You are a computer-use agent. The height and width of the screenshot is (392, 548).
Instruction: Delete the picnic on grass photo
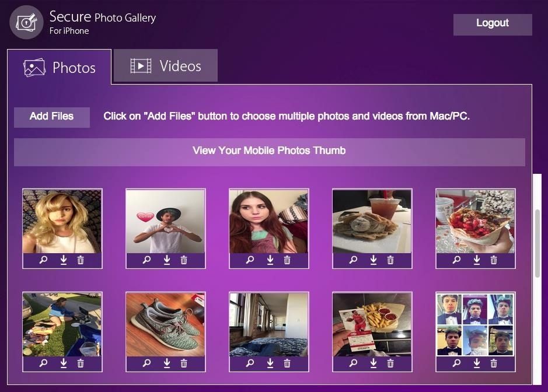[x=81, y=363]
